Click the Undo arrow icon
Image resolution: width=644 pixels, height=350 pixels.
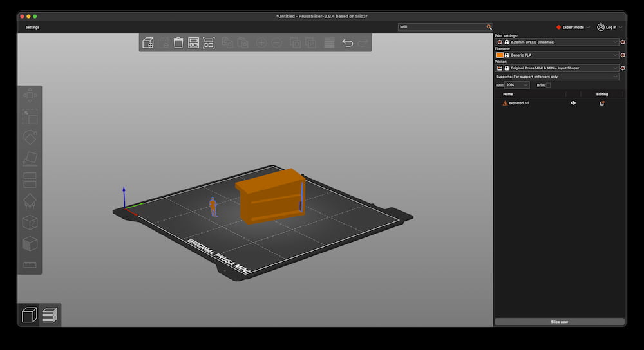[348, 43]
